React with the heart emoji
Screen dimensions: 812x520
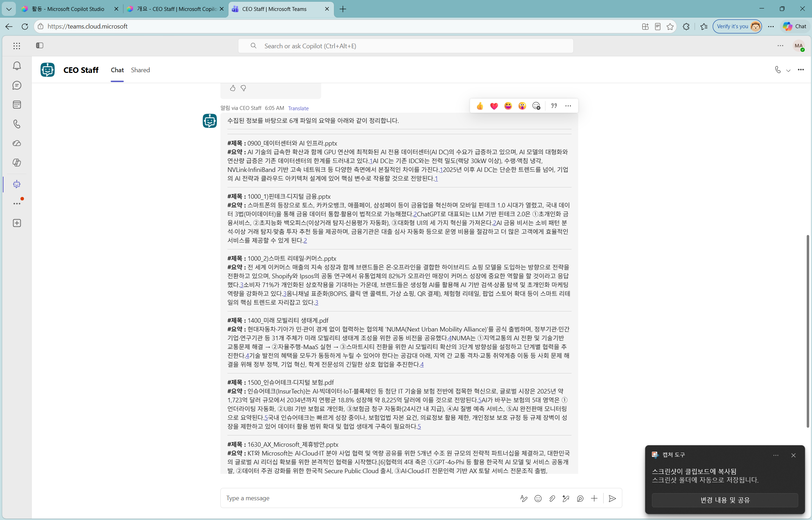(x=494, y=106)
